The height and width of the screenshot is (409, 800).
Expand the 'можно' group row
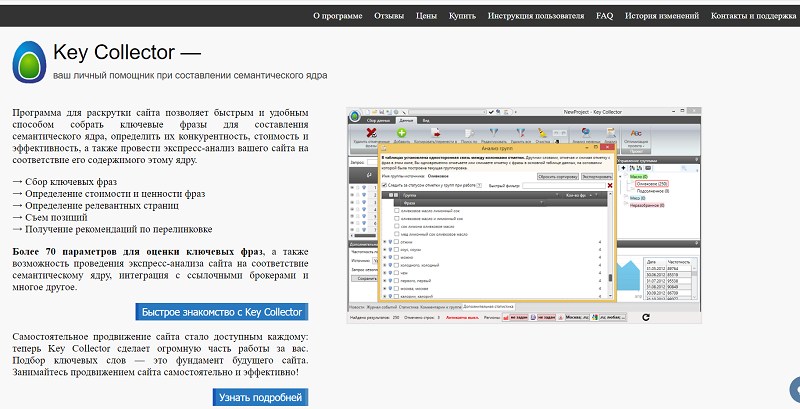click(x=385, y=257)
